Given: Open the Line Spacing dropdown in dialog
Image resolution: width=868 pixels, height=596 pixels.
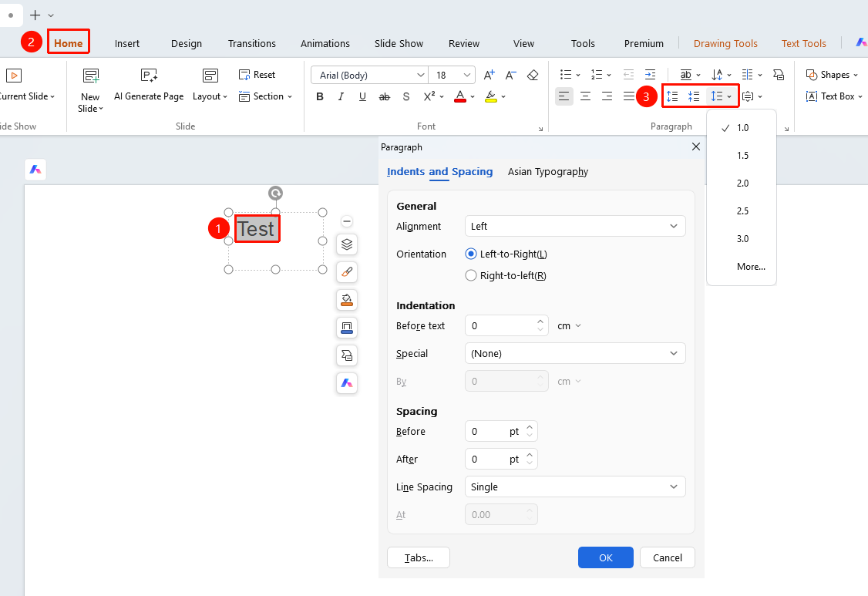Looking at the screenshot, I should [x=575, y=487].
